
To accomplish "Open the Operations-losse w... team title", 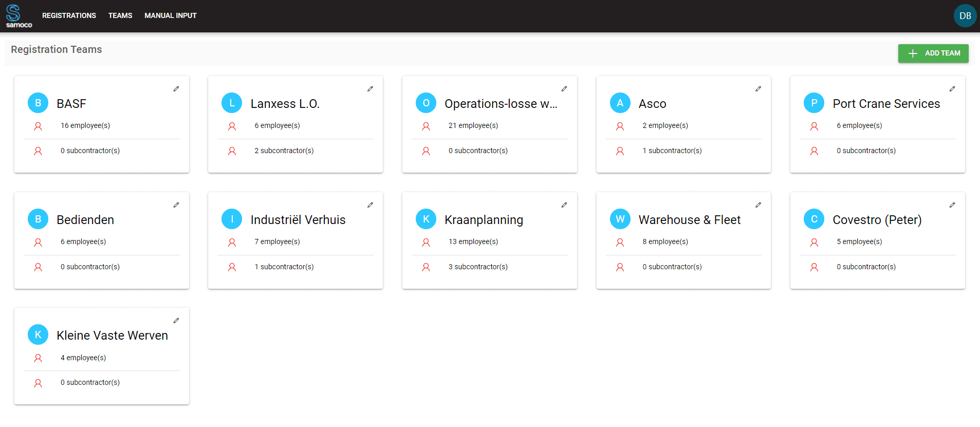I will [x=501, y=104].
